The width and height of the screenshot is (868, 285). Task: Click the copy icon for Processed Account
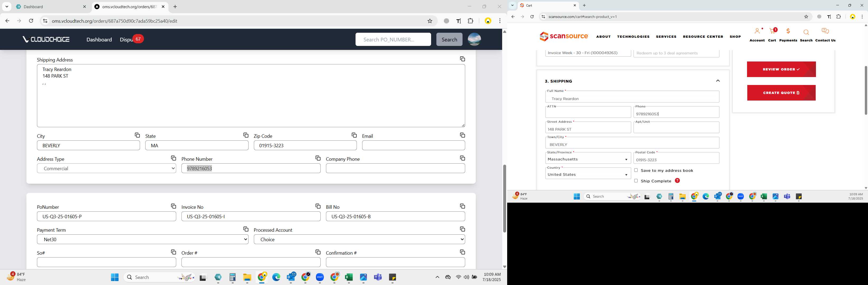tap(462, 229)
